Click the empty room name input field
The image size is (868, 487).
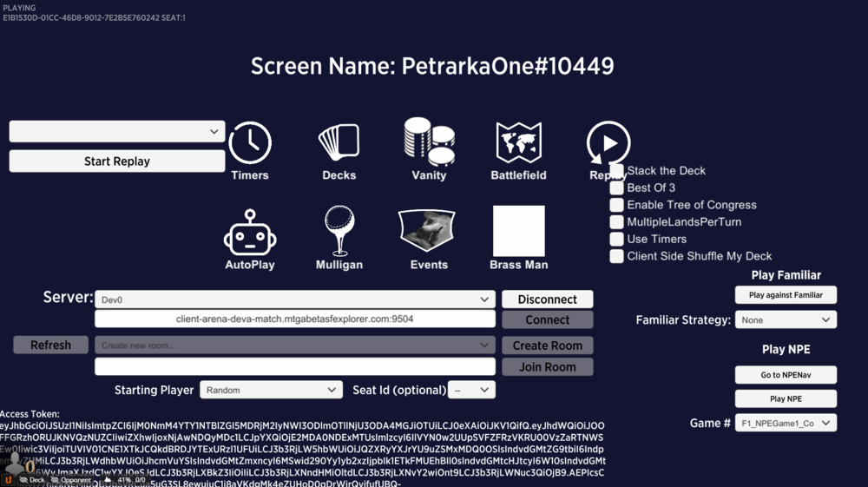[x=295, y=366]
